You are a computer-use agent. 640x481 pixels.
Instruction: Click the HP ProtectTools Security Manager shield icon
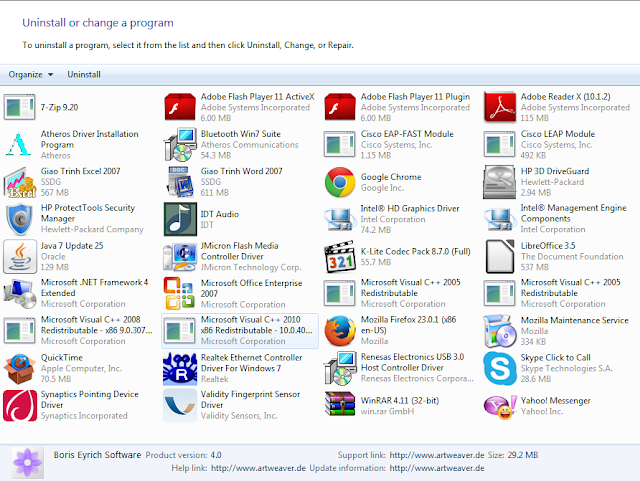pyautogui.click(x=19, y=219)
